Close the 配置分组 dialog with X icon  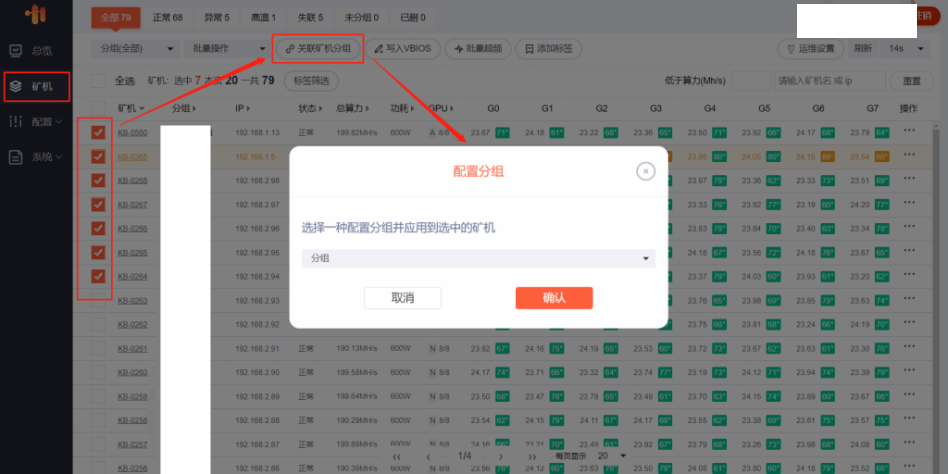pos(645,171)
